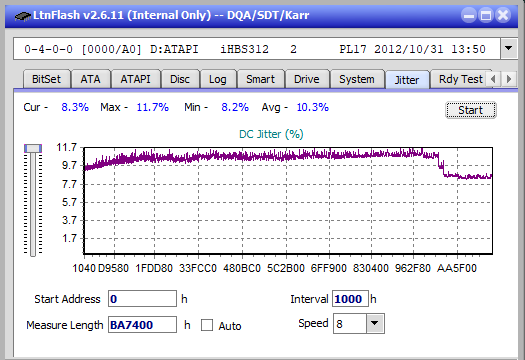Enable the Auto checkbox
Screen dimensions: 525x360
pyautogui.click(x=207, y=325)
